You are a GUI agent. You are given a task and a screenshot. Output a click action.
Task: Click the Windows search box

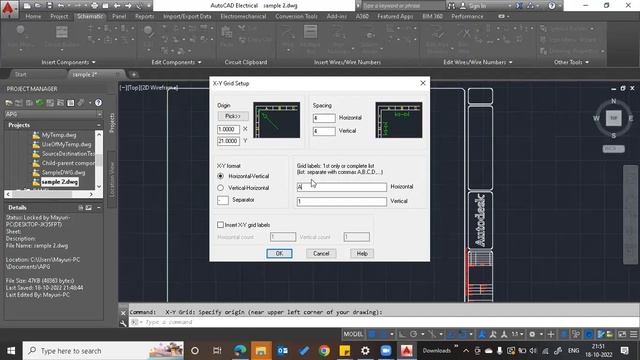pos(104,351)
